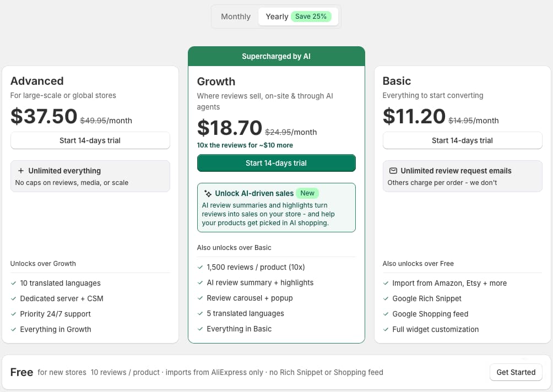The image size is (553, 392).
Task: Click checkmark beside Priority 24/7 support
Action: point(13,314)
